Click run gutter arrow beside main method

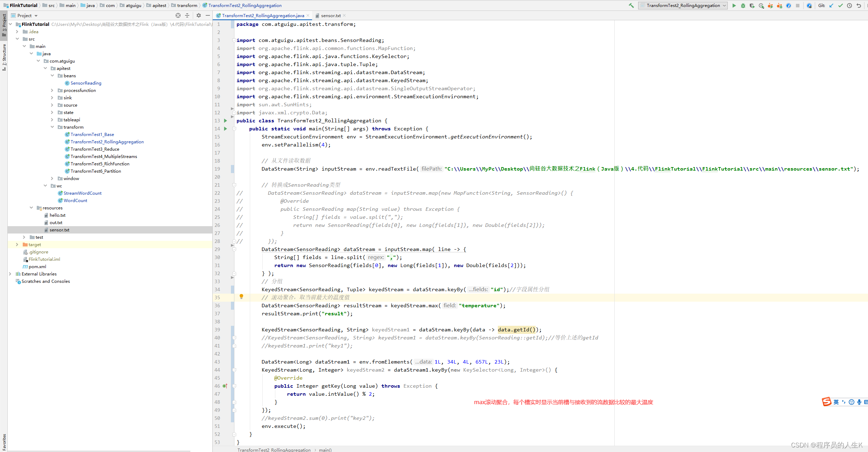tap(226, 129)
